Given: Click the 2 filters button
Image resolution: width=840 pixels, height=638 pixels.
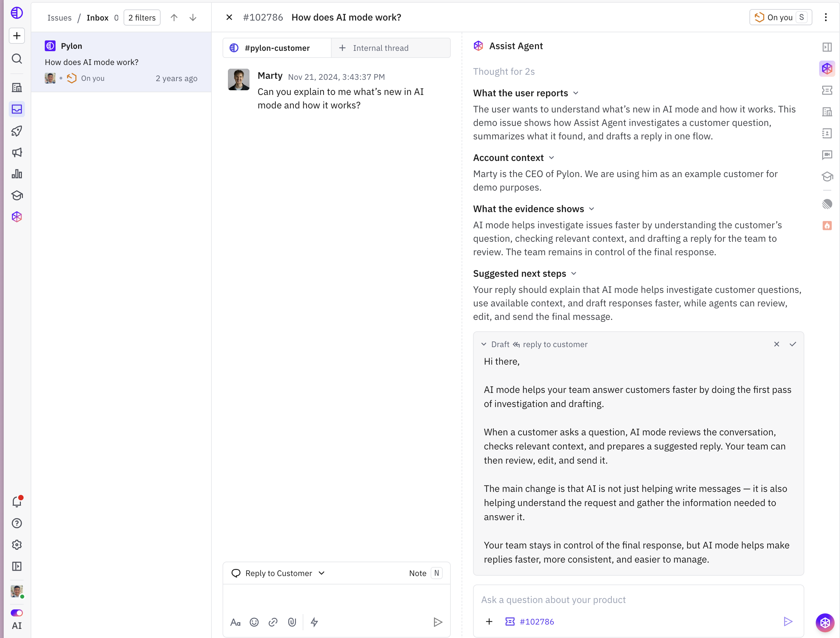Looking at the screenshot, I should (142, 18).
